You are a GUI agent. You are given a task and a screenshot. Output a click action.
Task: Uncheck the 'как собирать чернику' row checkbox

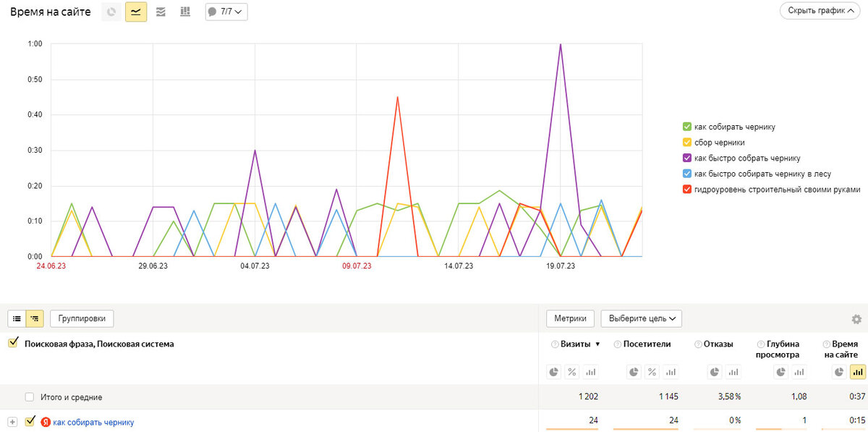click(x=30, y=421)
